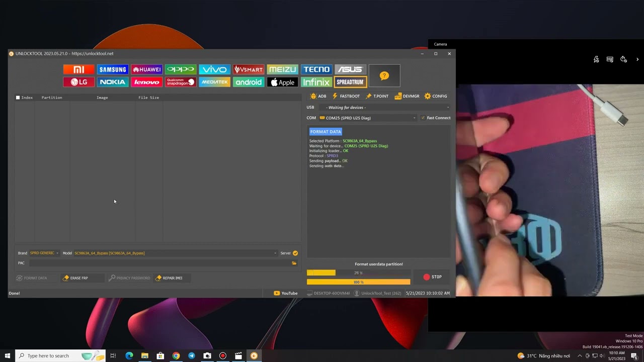Click the Server status check icon
The image size is (644, 362).
(295, 253)
